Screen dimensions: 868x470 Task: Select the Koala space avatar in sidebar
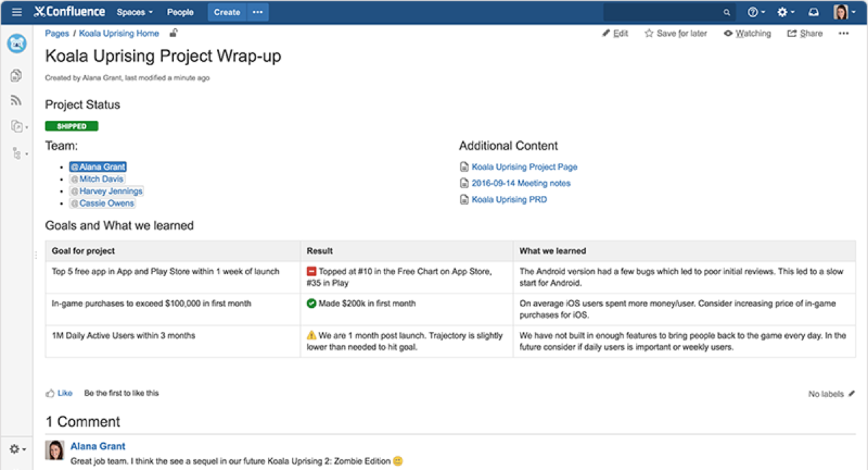tap(16, 43)
